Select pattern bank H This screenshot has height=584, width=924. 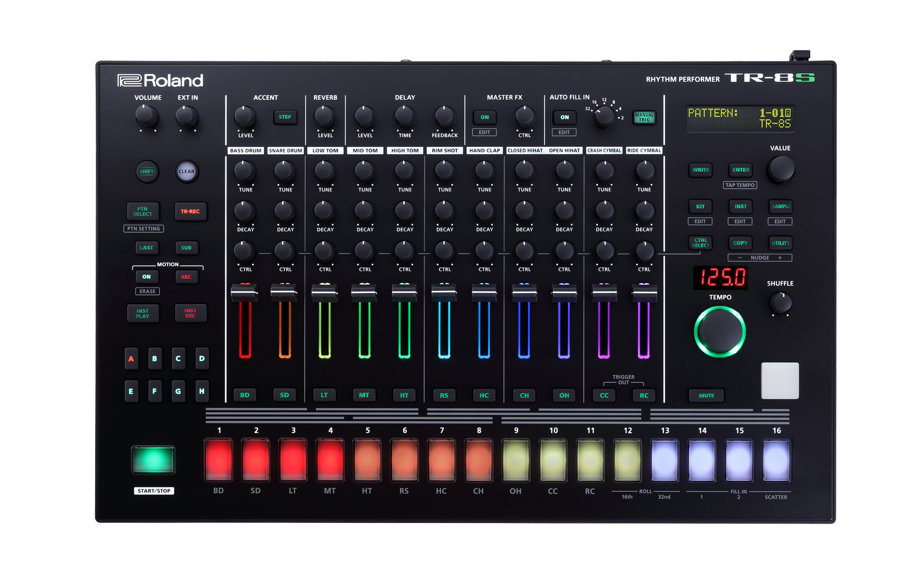tap(201, 391)
